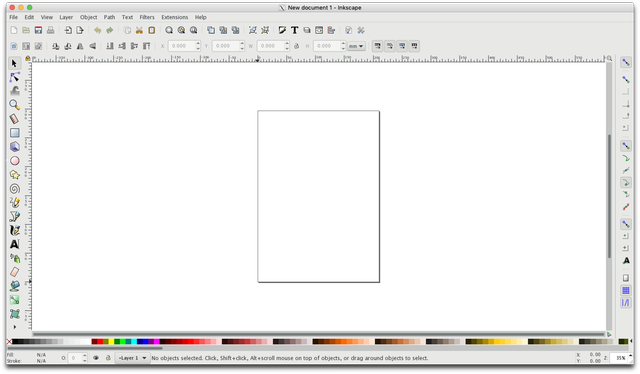
Task: Select the Pencil freehand tool
Action: tap(14, 203)
